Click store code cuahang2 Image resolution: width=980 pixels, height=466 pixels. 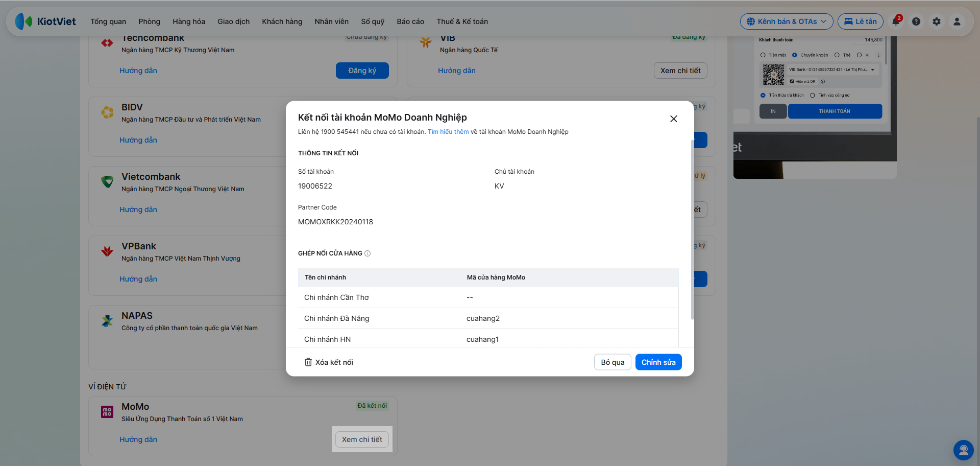(483, 318)
